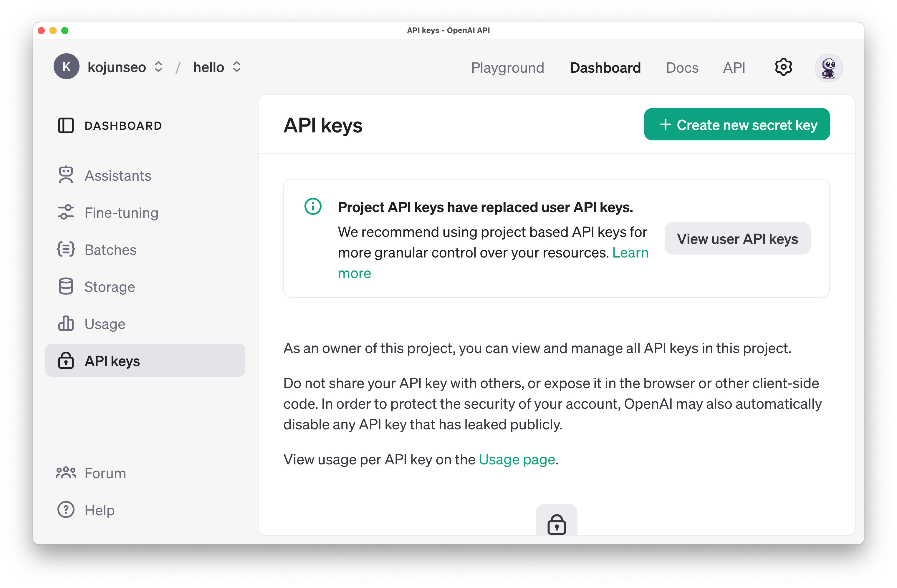Close the window with the red button
This screenshot has height=588, width=897.
pos(42,31)
